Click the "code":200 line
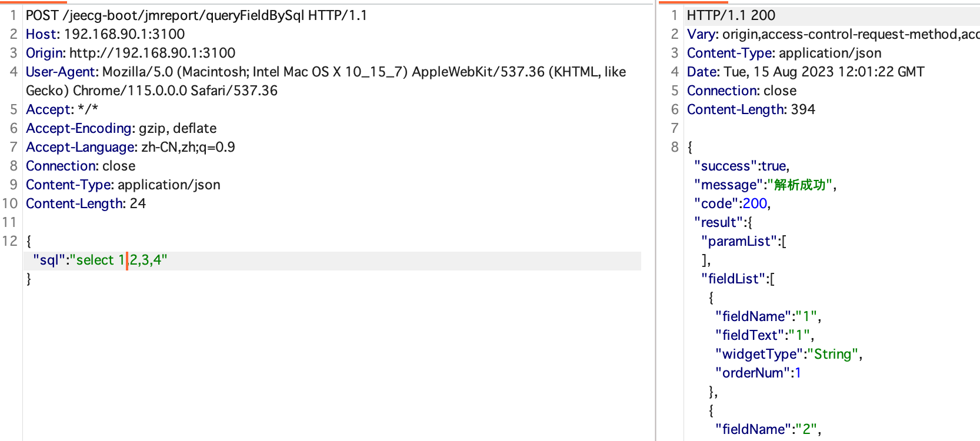This screenshot has width=980, height=441. click(x=732, y=203)
